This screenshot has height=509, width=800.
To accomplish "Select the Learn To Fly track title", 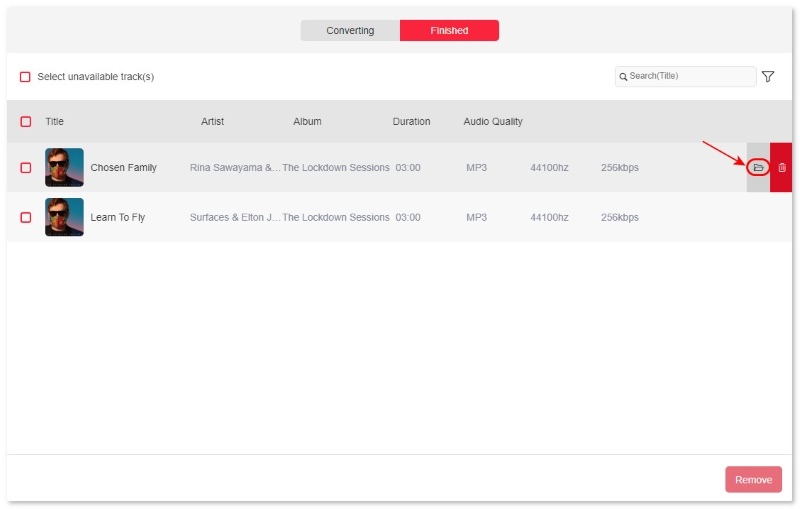I will 117,217.
